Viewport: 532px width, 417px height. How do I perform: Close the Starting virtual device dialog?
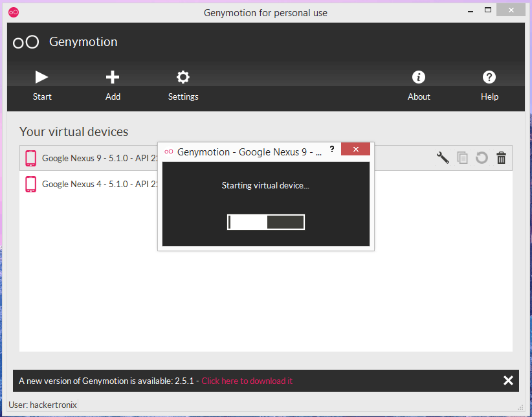pyautogui.click(x=355, y=149)
